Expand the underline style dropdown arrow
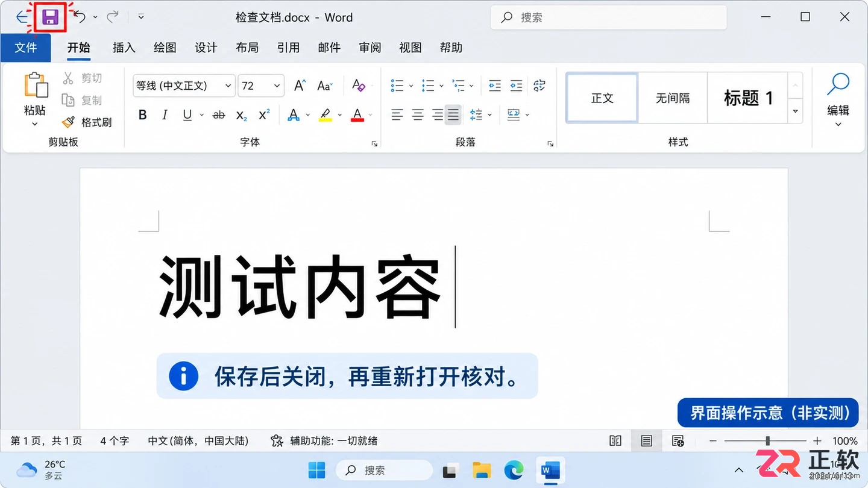868x488 pixels. pos(201,114)
